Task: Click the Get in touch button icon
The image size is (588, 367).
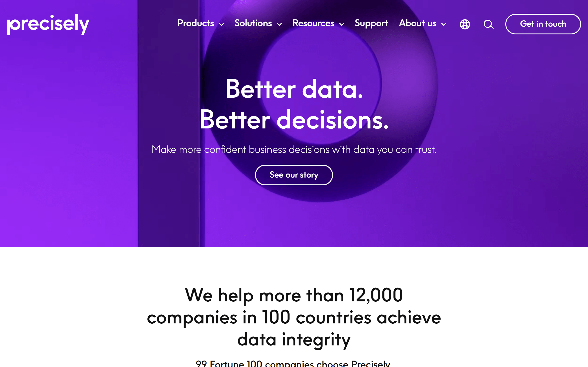Action: point(543,24)
